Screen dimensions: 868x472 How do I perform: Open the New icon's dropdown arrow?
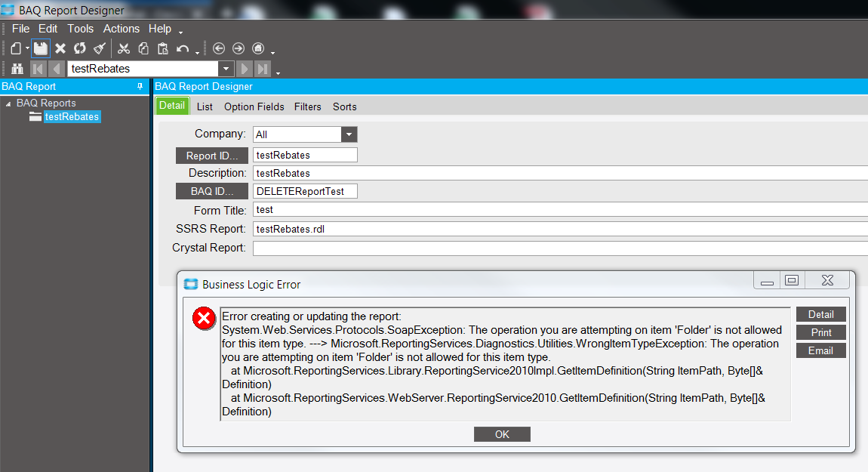pyautogui.click(x=27, y=49)
